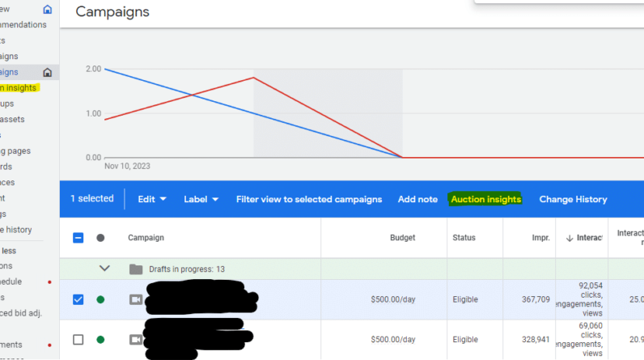Click the Impr. column header
The height and width of the screenshot is (360, 644).
pyautogui.click(x=540, y=238)
